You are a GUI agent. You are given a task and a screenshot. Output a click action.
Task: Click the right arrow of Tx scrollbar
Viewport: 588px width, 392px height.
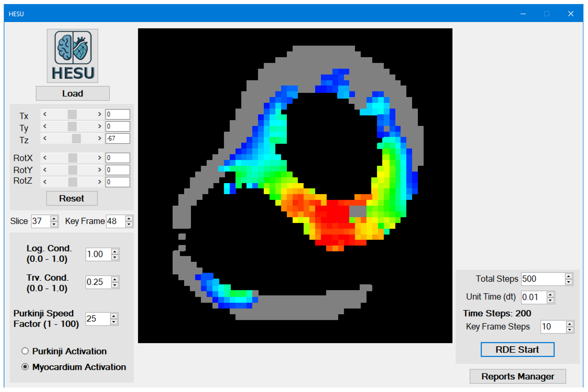pos(100,114)
